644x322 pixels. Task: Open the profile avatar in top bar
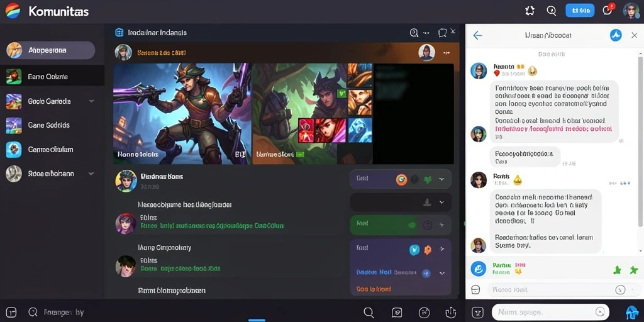coord(631,11)
